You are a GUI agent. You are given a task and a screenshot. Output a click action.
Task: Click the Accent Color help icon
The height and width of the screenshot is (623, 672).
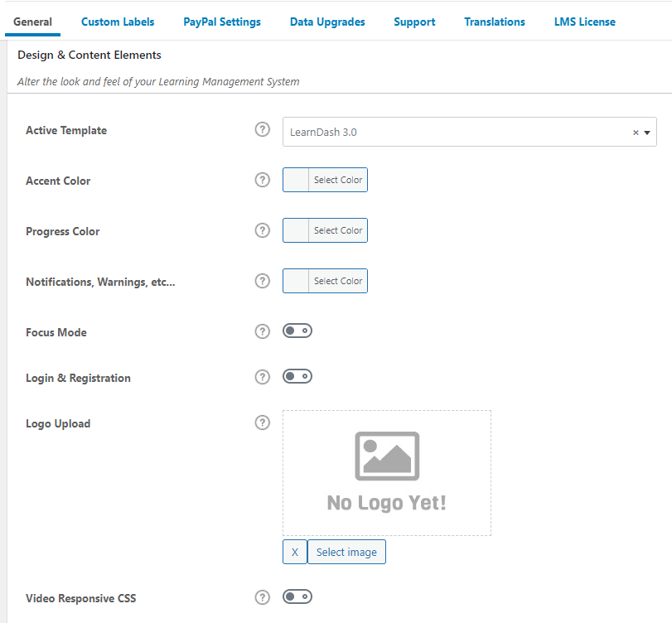pyautogui.click(x=262, y=180)
